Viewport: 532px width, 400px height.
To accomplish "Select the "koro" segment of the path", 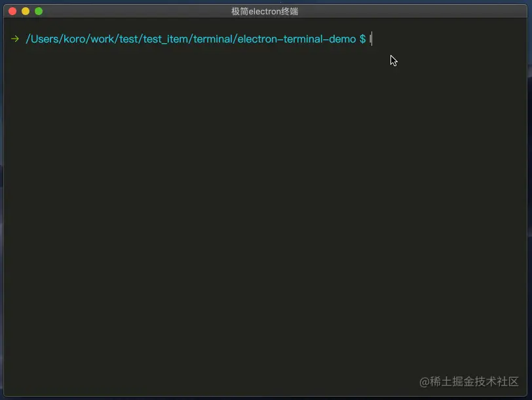I will pyautogui.click(x=76, y=39).
